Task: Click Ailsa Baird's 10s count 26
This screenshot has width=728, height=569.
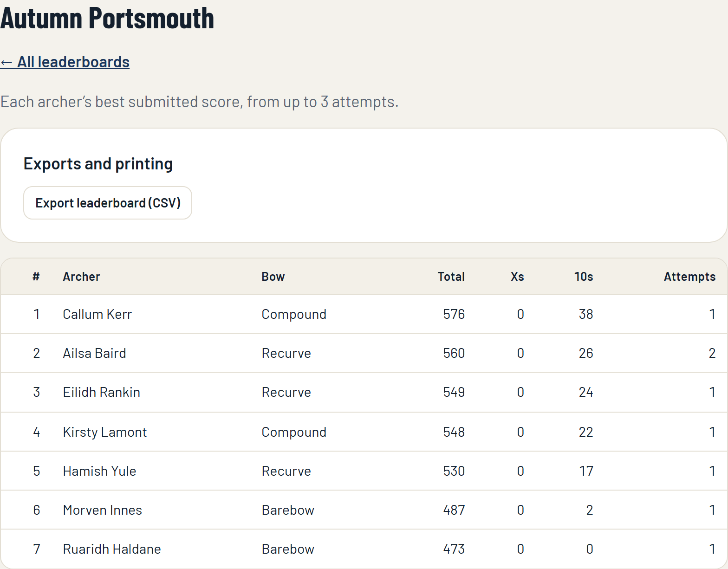Action: tap(586, 353)
